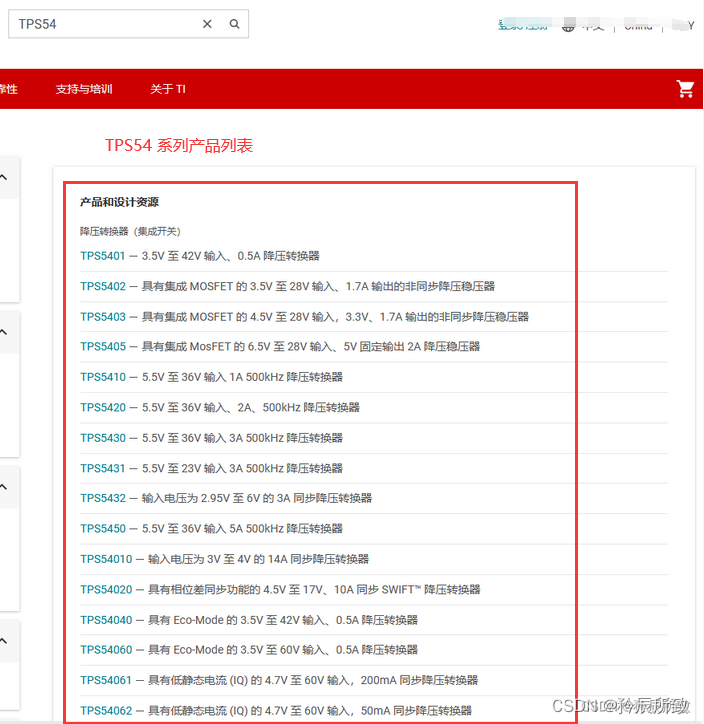Screen dimensions: 704x724
Task: Open the shopping cart
Action: [685, 89]
